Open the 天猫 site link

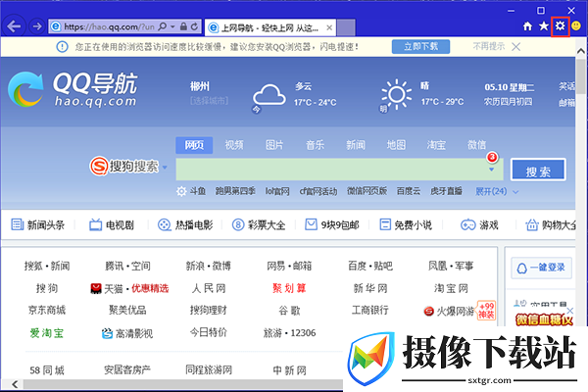click(114, 288)
